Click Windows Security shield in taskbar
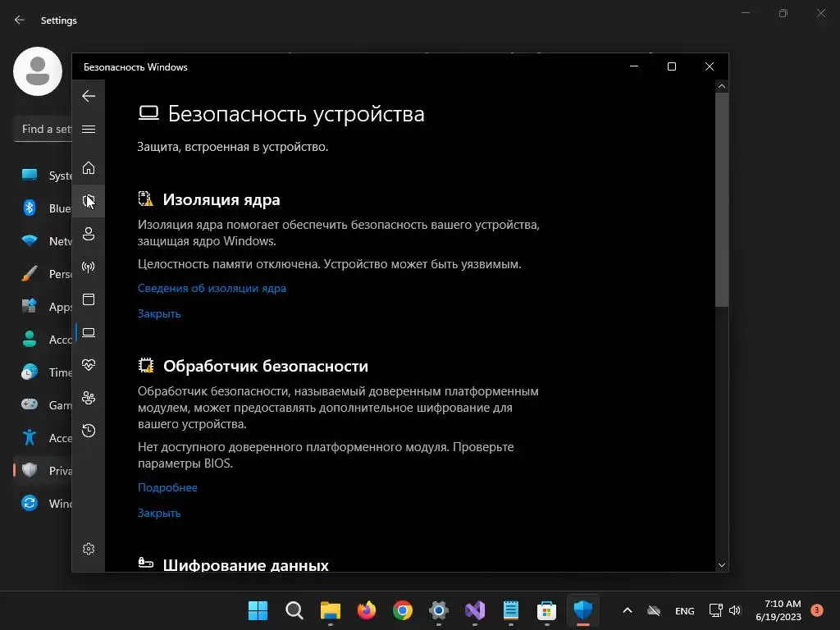 pos(583,610)
